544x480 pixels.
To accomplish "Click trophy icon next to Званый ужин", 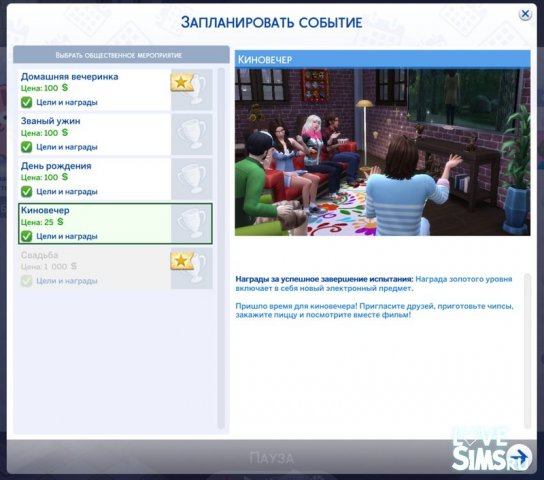I will [x=192, y=134].
